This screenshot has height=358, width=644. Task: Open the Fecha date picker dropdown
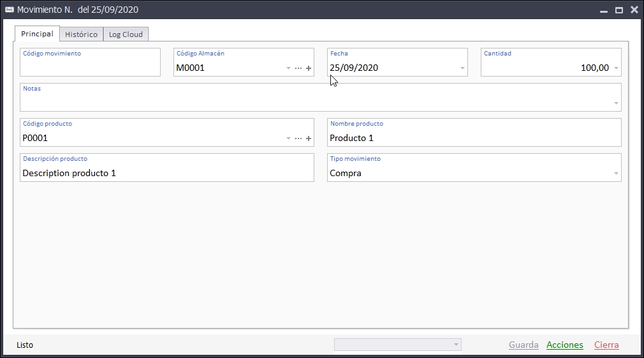462,68
